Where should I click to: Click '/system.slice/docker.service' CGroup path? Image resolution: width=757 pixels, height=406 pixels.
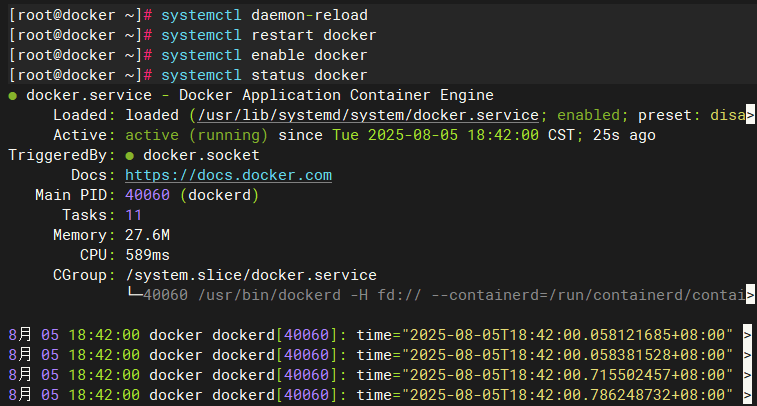point(251,275)
